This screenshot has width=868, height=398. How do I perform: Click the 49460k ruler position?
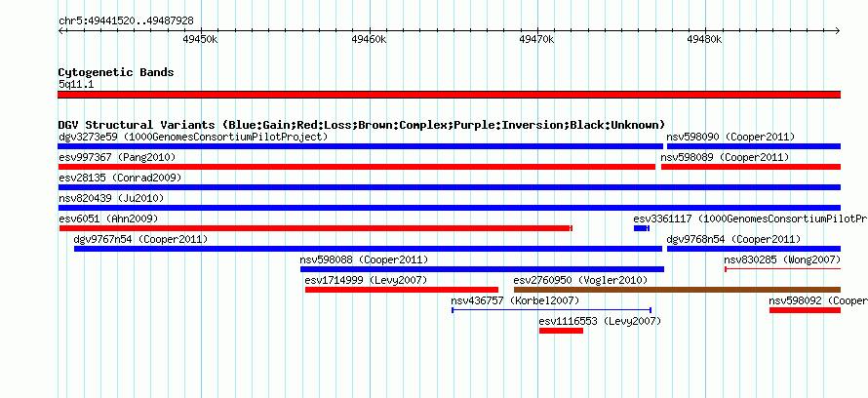pos(369,39)
